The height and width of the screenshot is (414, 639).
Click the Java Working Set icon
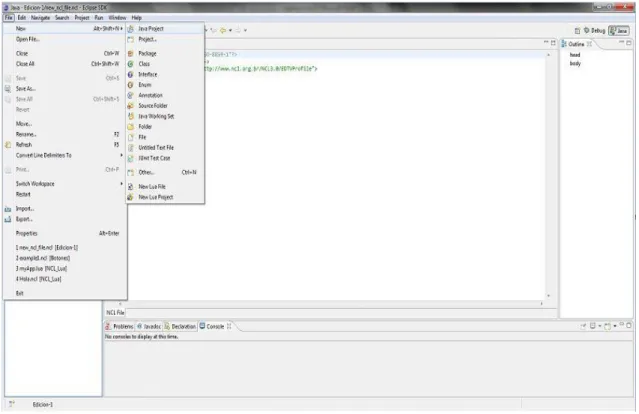[x=131, y=116]
